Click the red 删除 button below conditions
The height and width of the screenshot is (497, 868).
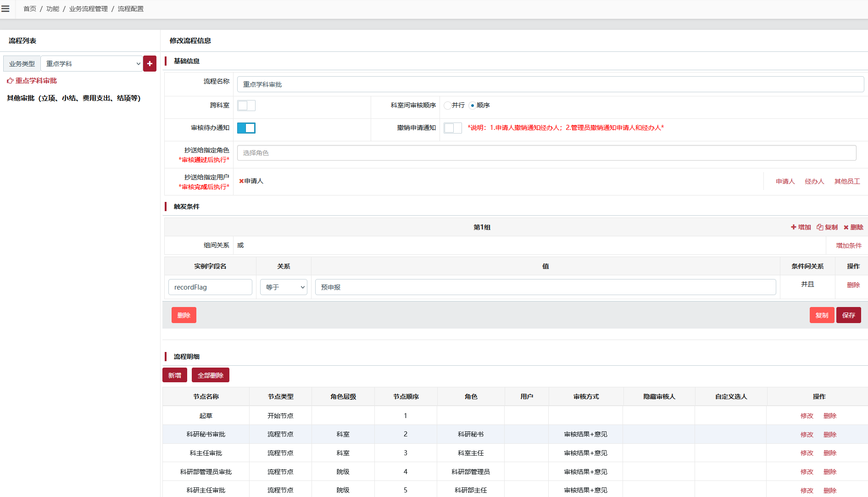point(184,315)
